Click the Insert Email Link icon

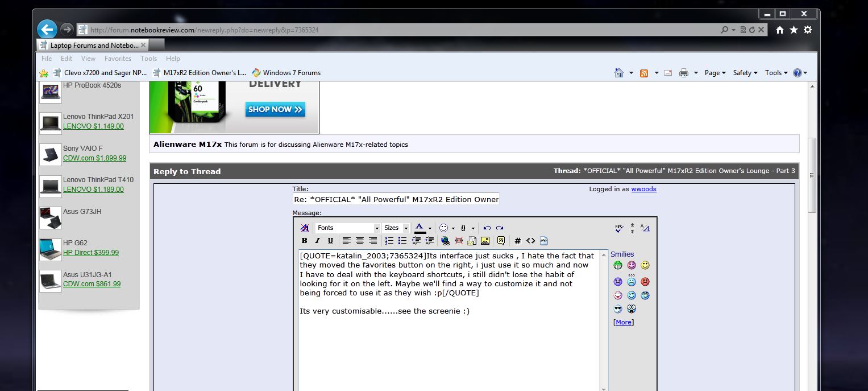[472, 241]
